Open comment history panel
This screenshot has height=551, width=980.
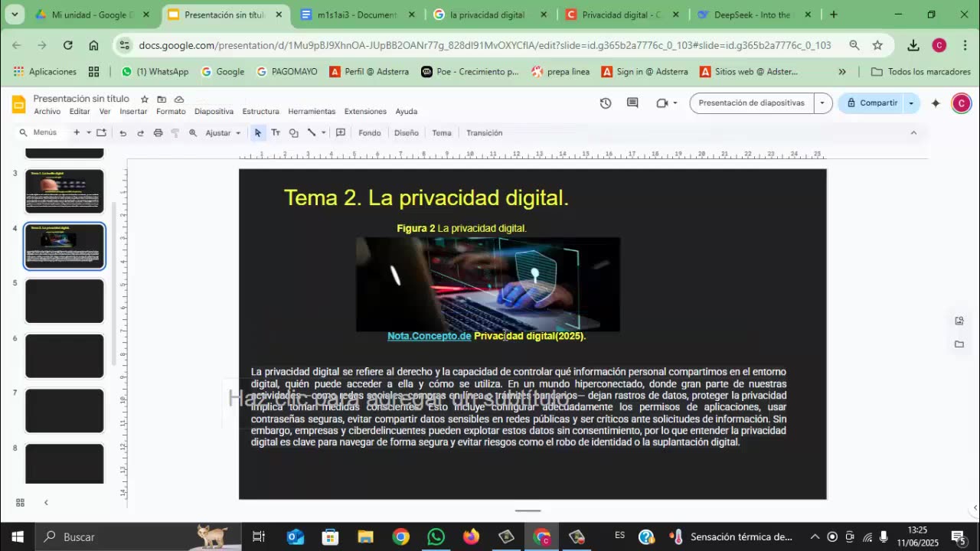[x=632, y=103]
